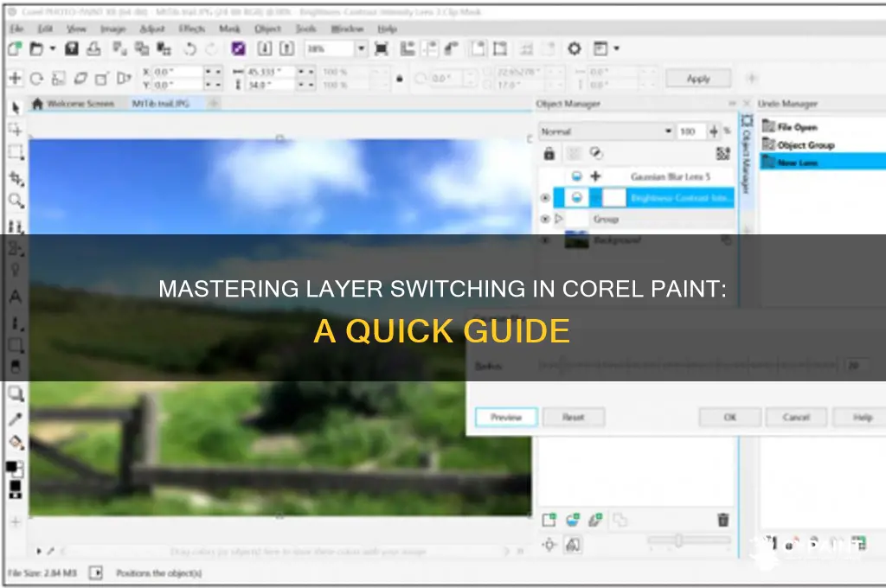
Task: Click the Apply button in property bar
Action: [x=698, y=79]
